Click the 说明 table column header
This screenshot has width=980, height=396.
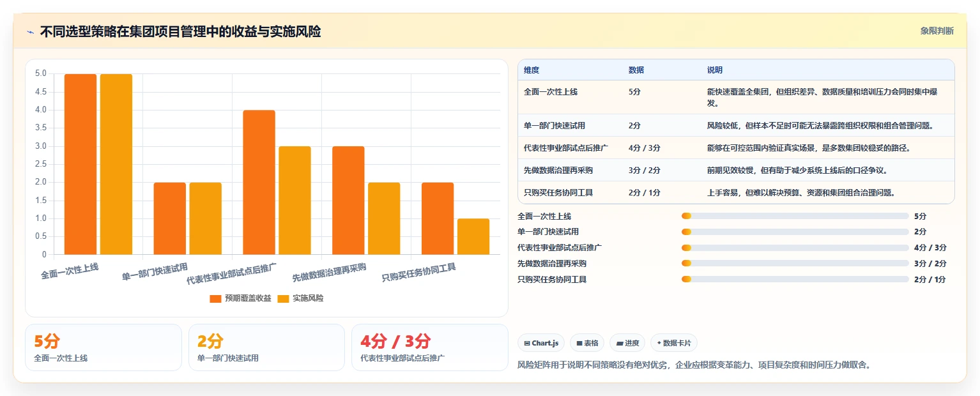[715, 70]
